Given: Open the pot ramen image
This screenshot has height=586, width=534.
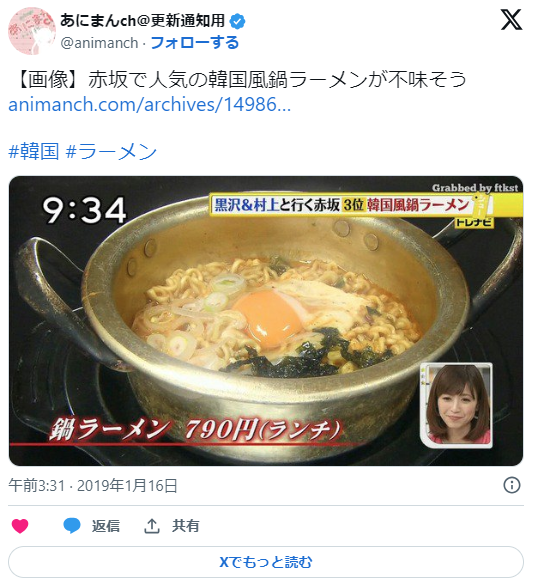Looking at the screenshot, I should pos(266,321).
